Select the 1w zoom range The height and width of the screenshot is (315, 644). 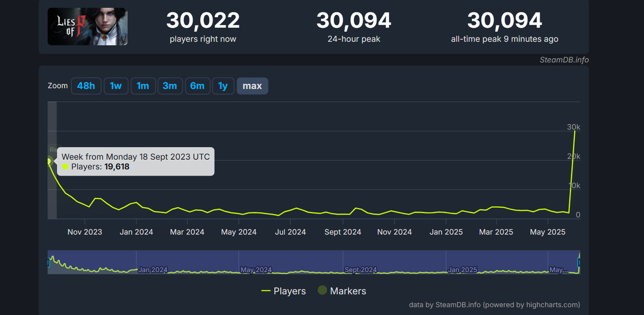(x=116, y=86)
